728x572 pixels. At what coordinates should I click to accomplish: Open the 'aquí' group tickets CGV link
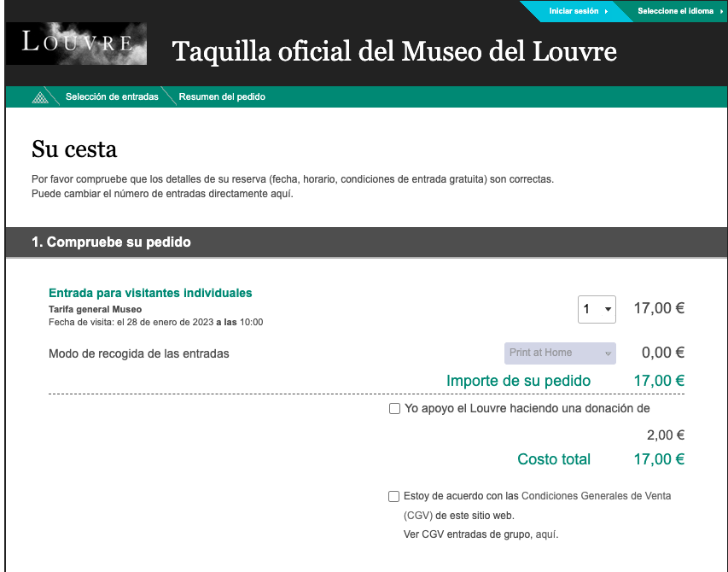545,534
